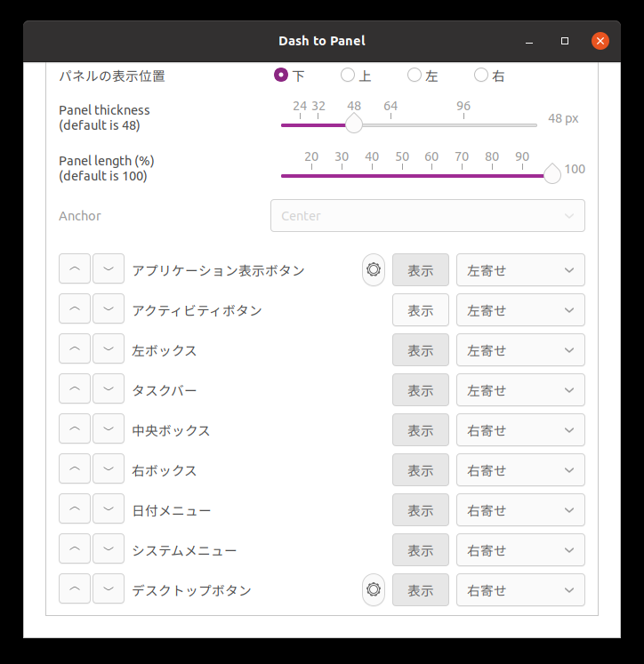The image size is (644, 664).
Task: Open settings gear for アプリケーション表示ボタン
Action: 374,269
